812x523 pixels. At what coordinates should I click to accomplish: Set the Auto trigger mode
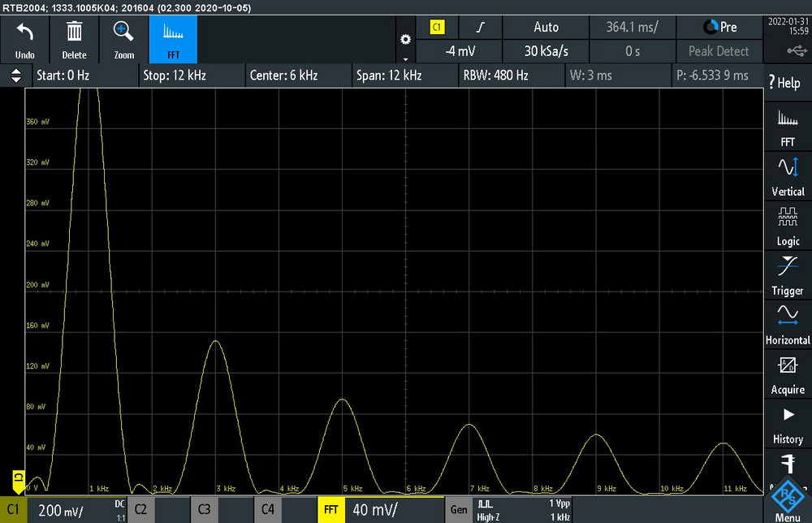(x=546, y=28)
